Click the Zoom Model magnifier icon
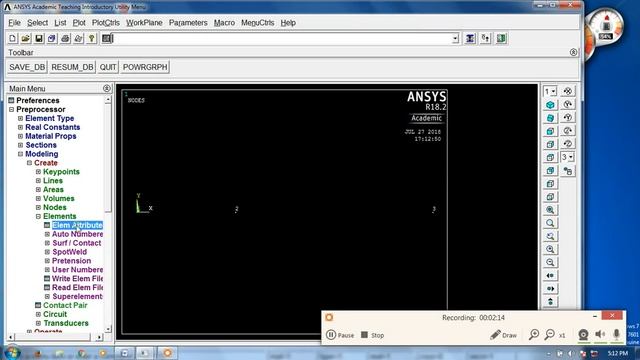 pyautogui.click(x=550, y=223)
